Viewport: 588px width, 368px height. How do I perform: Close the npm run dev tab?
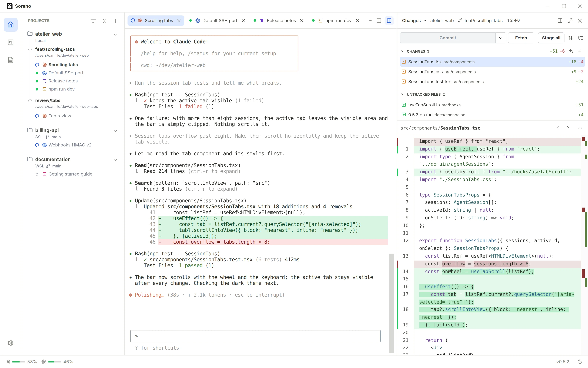tap(358, 21)
